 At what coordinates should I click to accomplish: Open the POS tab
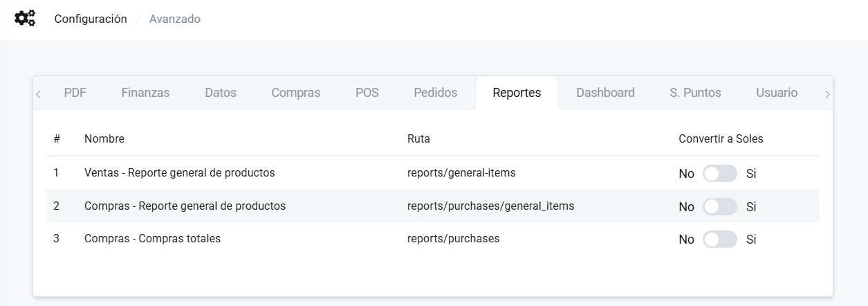[x=367, y=93]
